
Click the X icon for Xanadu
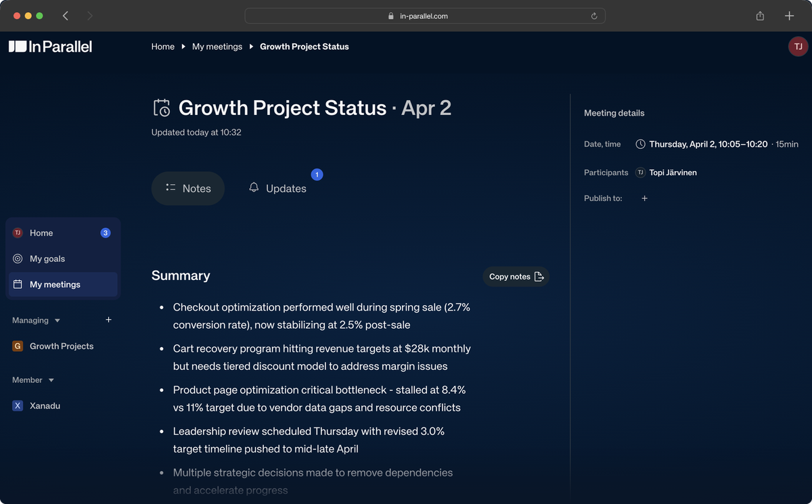click(18, 406)
